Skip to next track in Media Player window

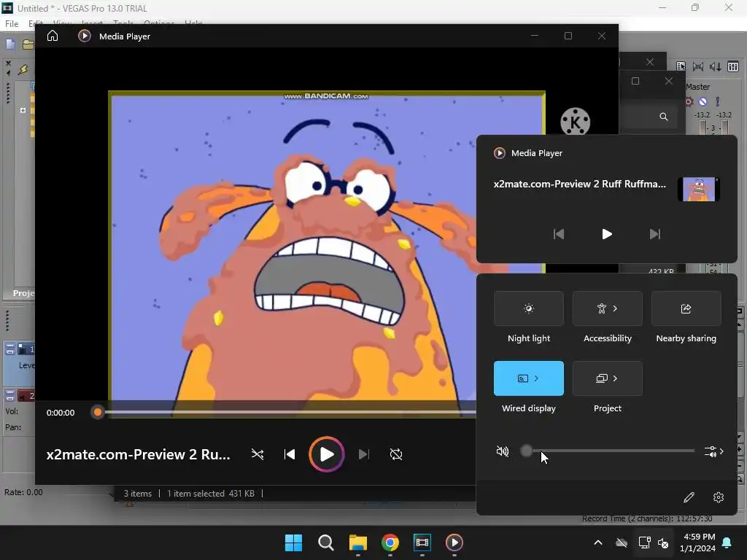(x=363, y=454)
